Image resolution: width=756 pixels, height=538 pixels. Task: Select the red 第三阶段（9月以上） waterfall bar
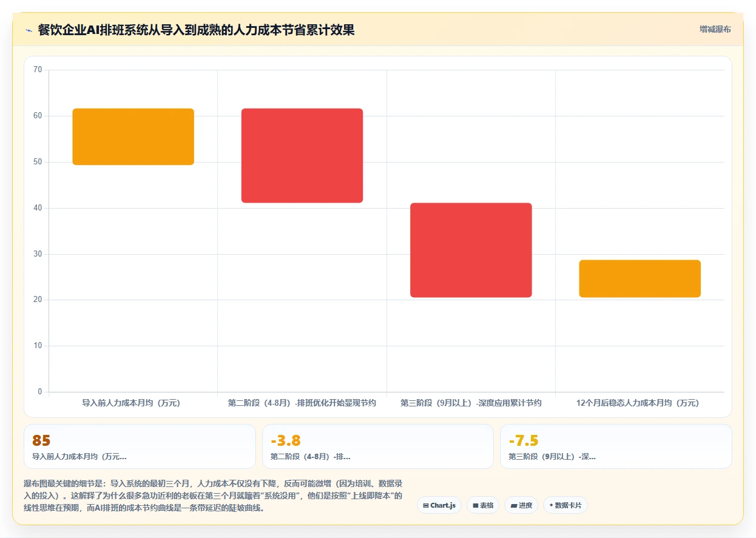471,250
